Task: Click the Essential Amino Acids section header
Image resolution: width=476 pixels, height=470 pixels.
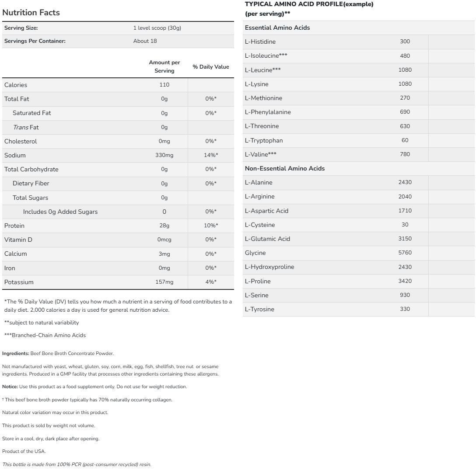Action: point(277,28)
